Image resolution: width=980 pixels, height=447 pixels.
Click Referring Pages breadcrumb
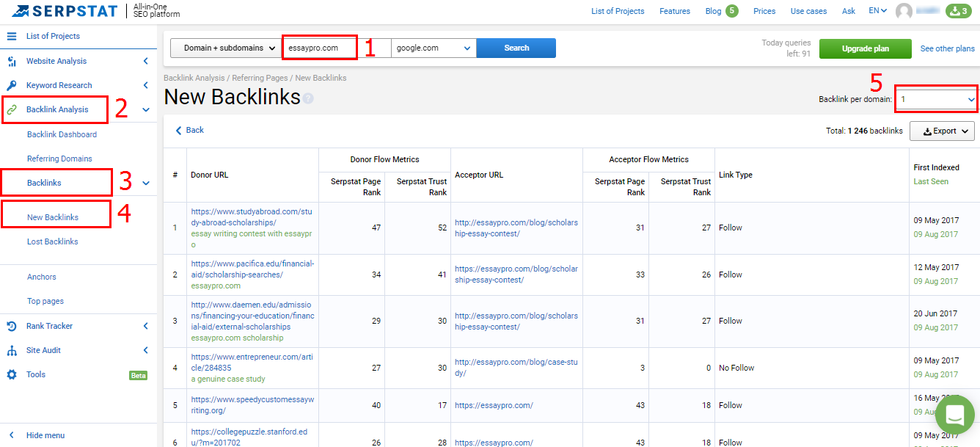(x=261, y=78)
